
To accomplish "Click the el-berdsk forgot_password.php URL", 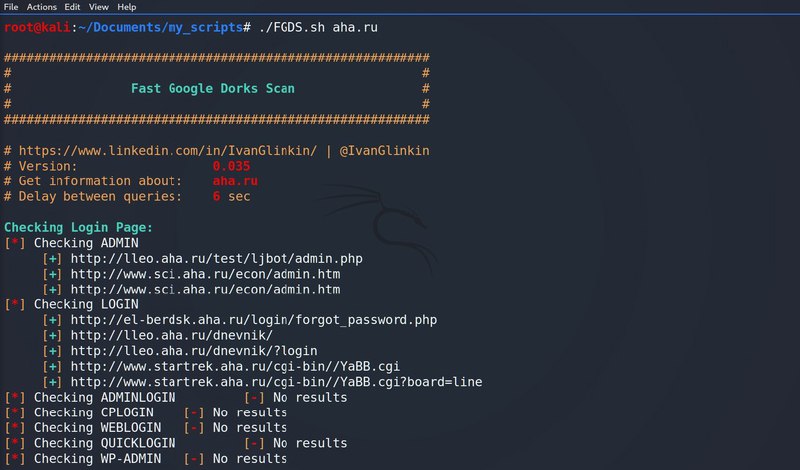I will tap(254, 320).
